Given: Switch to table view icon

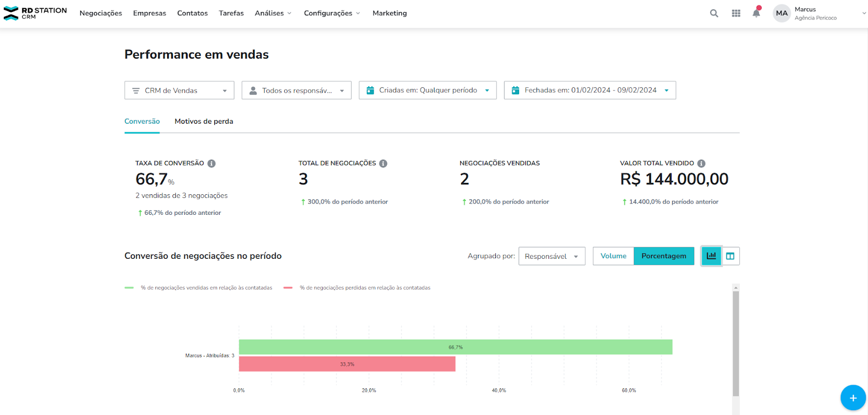Looking at the screenshot, I should click(730, 256).
